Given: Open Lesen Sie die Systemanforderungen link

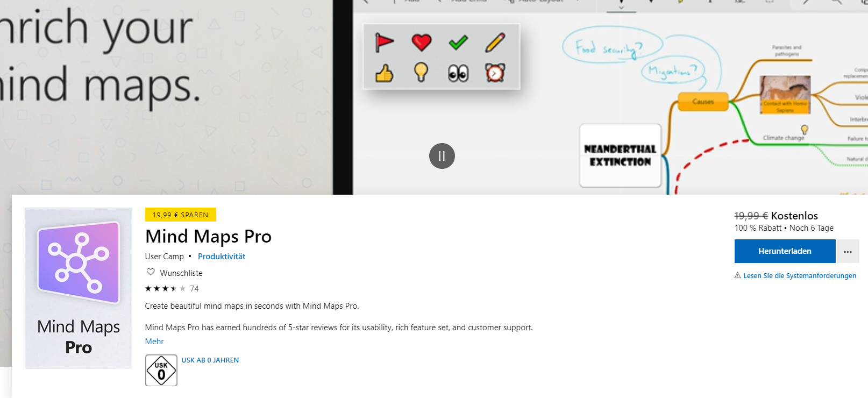Looking at the screenshot, I should [800, 275].
